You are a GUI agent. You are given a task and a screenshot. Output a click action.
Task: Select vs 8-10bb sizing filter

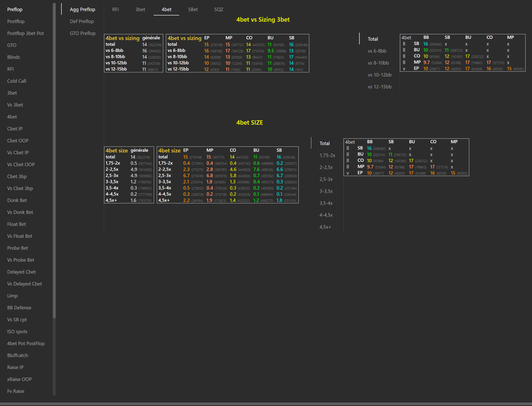pos(378,63)
